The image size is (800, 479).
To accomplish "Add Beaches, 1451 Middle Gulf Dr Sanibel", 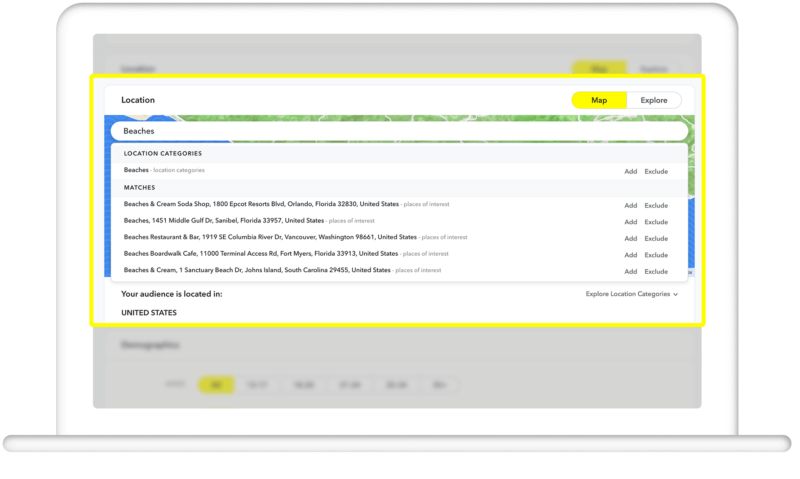I will tap(630, 221).
